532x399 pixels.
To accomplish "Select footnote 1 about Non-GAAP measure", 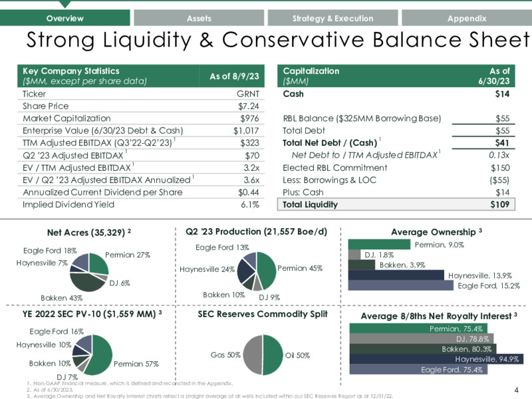I will tap(130, 384).
